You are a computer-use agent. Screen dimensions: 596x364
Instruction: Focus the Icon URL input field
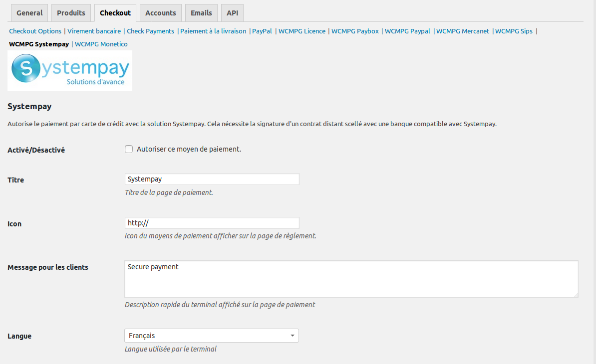pos(212,223)
